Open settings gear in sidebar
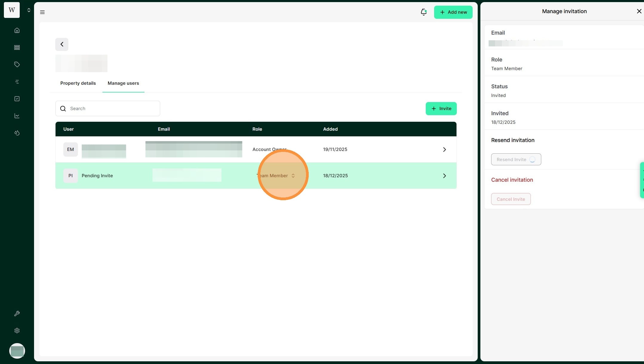This screenshot has width=644, height=364. point(17,331)
